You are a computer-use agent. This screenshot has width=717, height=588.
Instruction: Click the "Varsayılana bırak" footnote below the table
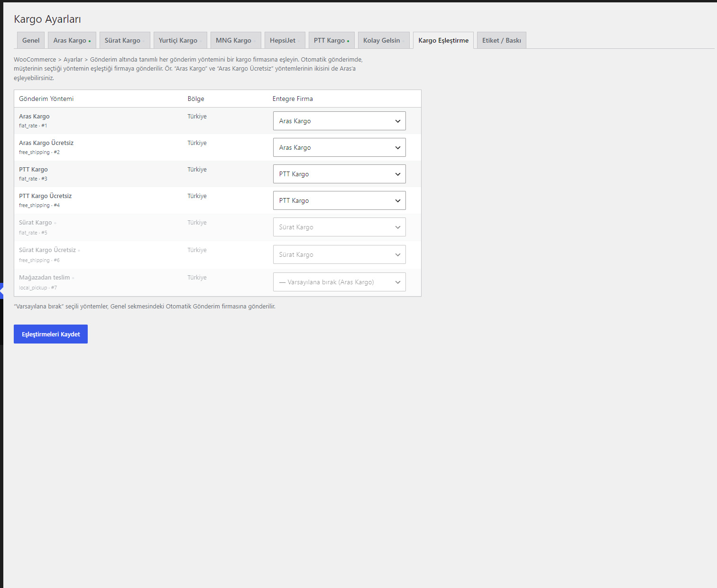click(145, 306)
